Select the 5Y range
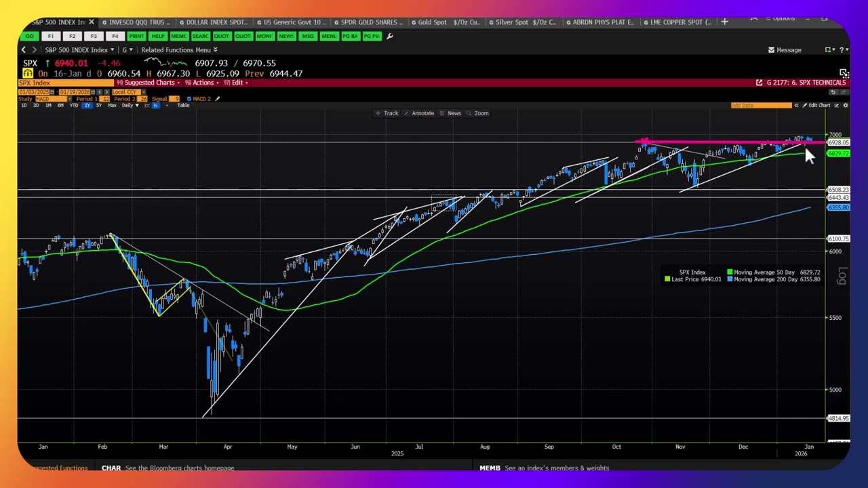This screenshot has width=868, height=488. (x=99, y=105)
